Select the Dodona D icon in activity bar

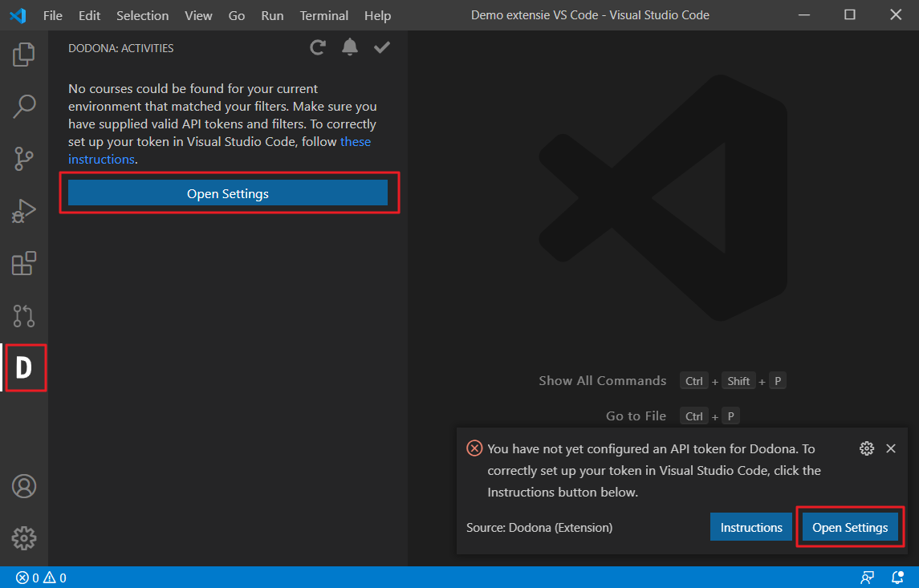pos(23,367)
